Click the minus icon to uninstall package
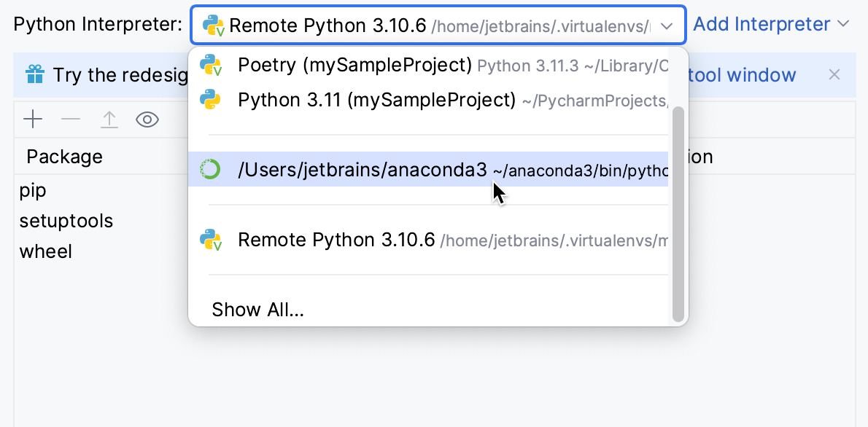This screenshot has height=427, width=868. click(x=71, y=120)
